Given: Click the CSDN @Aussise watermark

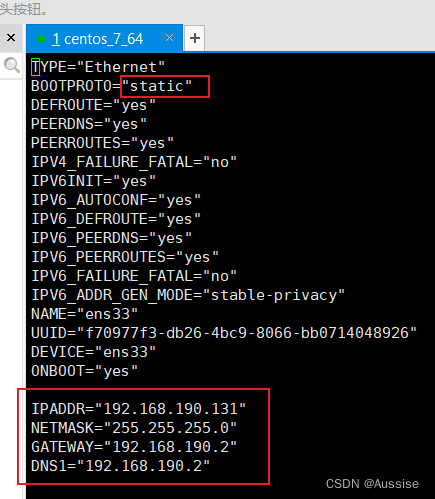Looking at the screenshot, I should [x=372, y=483].
